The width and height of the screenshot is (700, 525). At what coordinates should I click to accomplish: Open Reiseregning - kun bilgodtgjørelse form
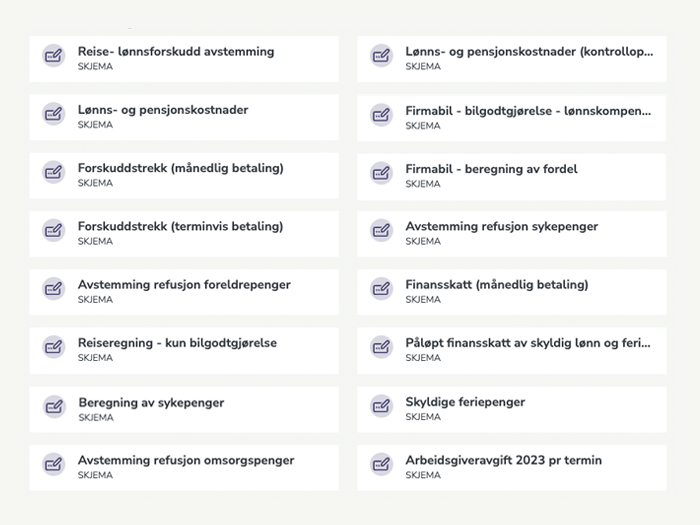177,343
